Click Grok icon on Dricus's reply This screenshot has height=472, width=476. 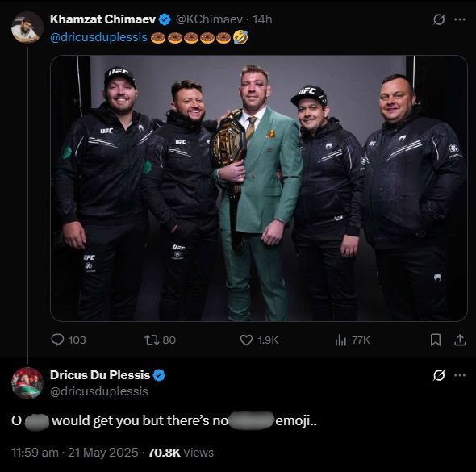tap(439, 375)
